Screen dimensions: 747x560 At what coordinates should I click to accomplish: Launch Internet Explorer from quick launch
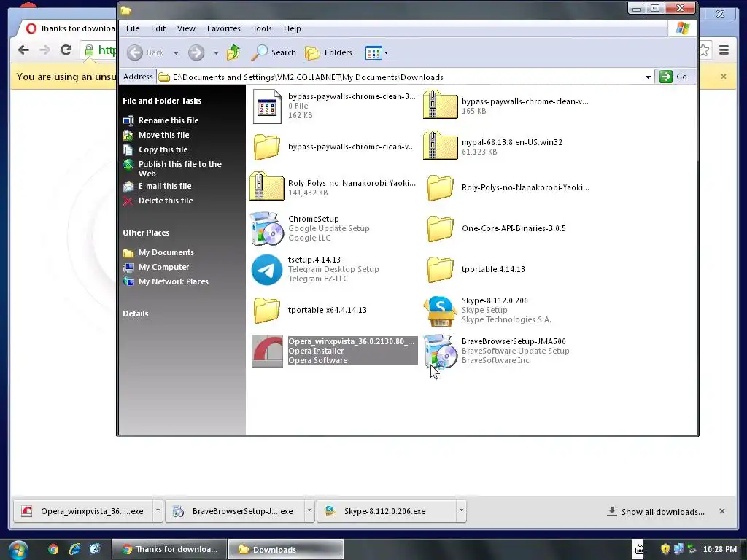tap(74, 549)
